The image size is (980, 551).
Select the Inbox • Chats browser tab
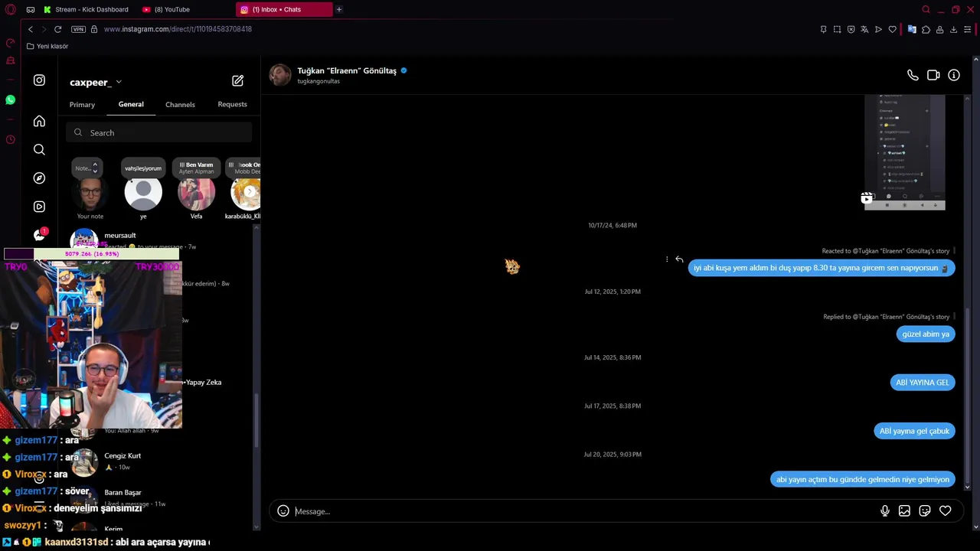tap(283, 9)
